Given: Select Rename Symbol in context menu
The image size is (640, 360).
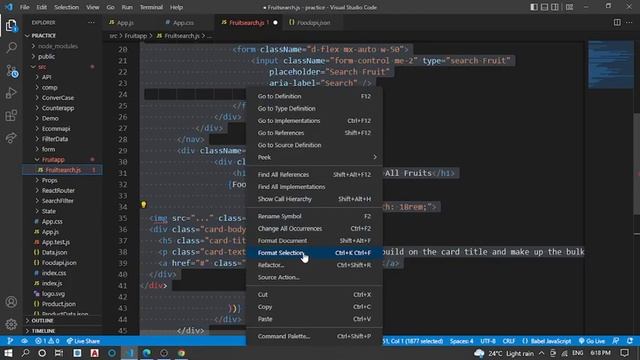Looking at the screenshot, I should 314,216.
